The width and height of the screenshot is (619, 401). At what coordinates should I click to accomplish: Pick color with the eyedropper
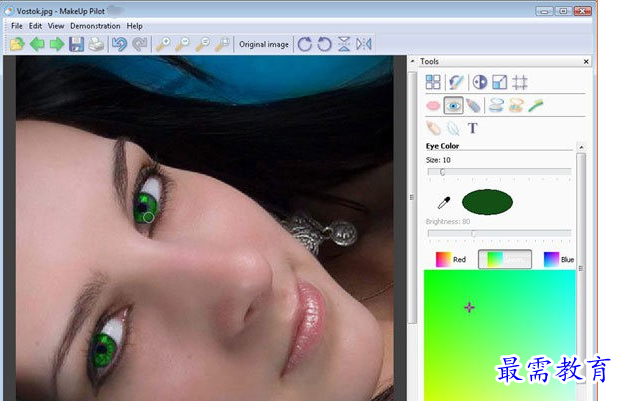(444, 203)
